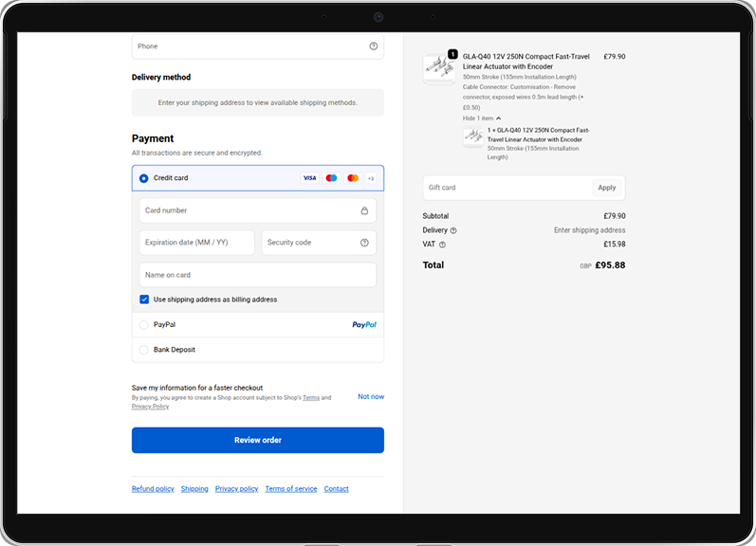
Task: Uncheck Use shipping address as billing address
Action: (x=144, y=300)
